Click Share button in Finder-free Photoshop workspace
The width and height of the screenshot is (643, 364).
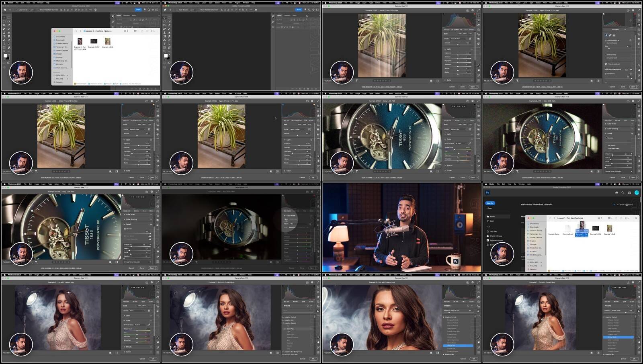point(299,10)
